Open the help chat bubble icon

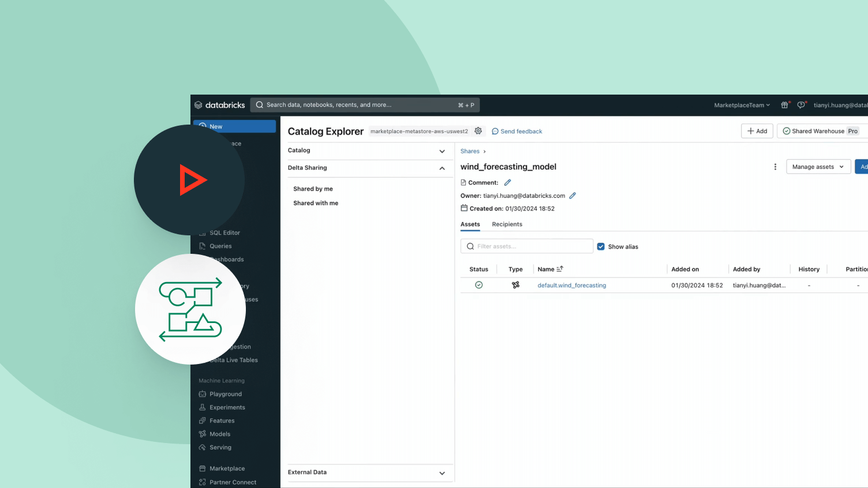pyautogui.click(x=801, y=105)
